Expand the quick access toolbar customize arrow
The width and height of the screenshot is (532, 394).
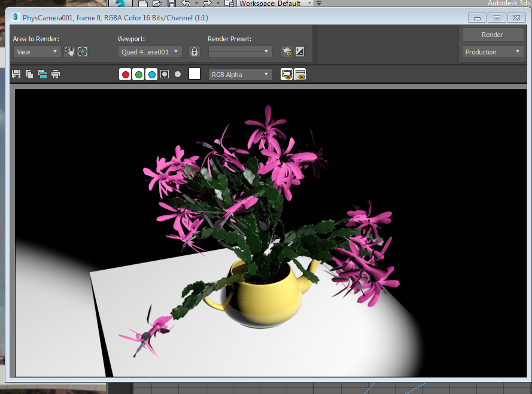click(x=319, y=4)
